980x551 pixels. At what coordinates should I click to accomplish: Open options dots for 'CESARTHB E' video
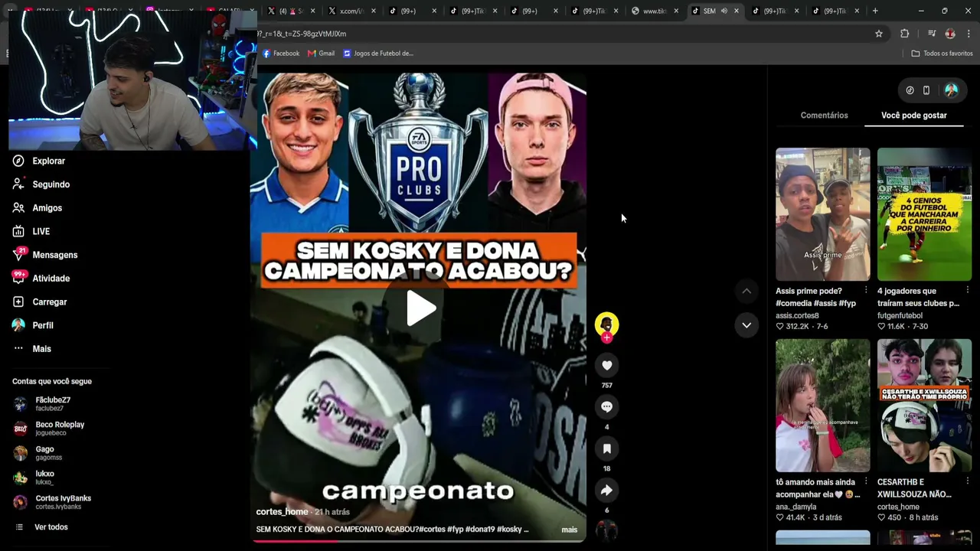(x=968, y=482)
